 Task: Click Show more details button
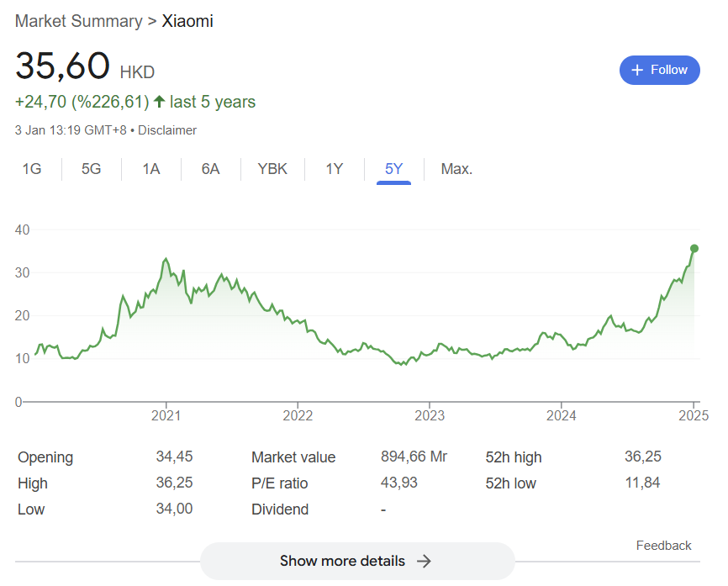(357, 561)
